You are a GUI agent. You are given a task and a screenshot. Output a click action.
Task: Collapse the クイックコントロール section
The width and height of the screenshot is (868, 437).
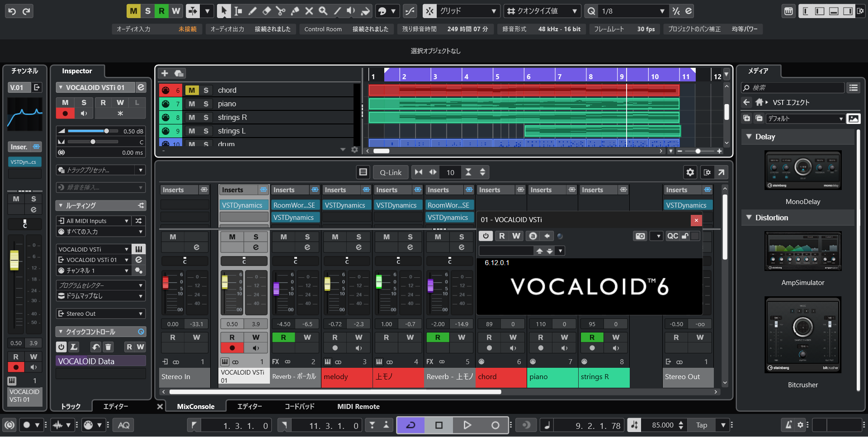click(x=61, y=332)
